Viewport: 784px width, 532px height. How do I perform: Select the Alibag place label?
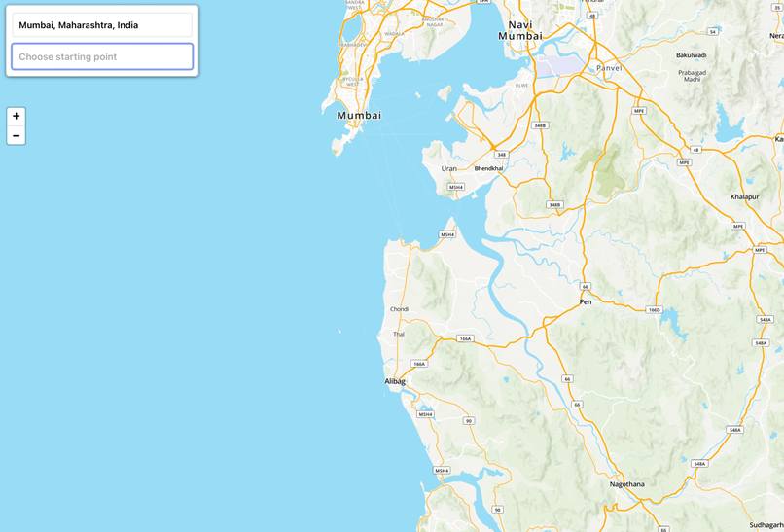click(395, 381)
